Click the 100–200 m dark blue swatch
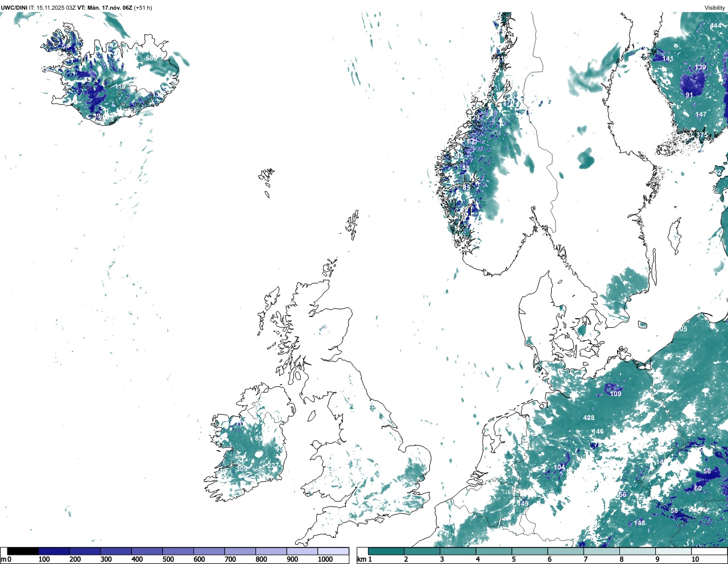Screen dimensions: 728x564 pos(54,551)
